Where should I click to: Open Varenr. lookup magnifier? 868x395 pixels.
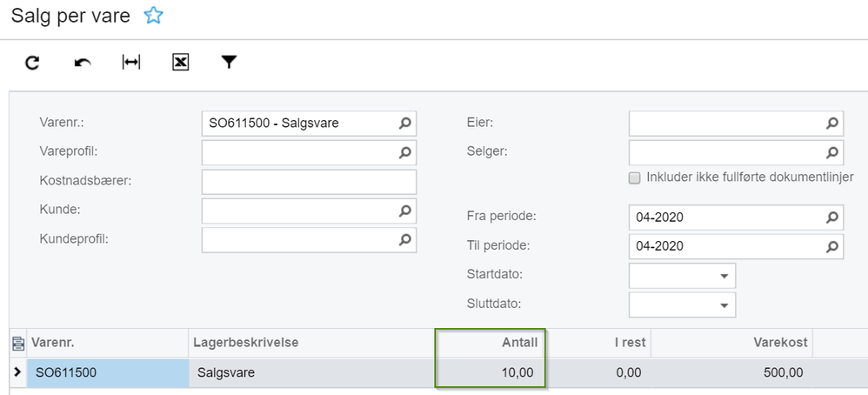pos(405,124)
